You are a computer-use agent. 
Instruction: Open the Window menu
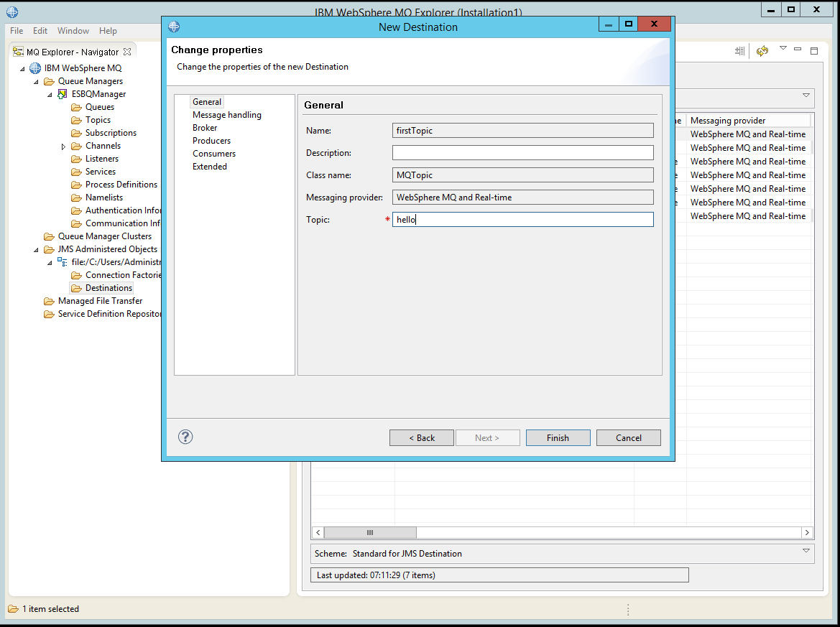click(x=73, y=31)
